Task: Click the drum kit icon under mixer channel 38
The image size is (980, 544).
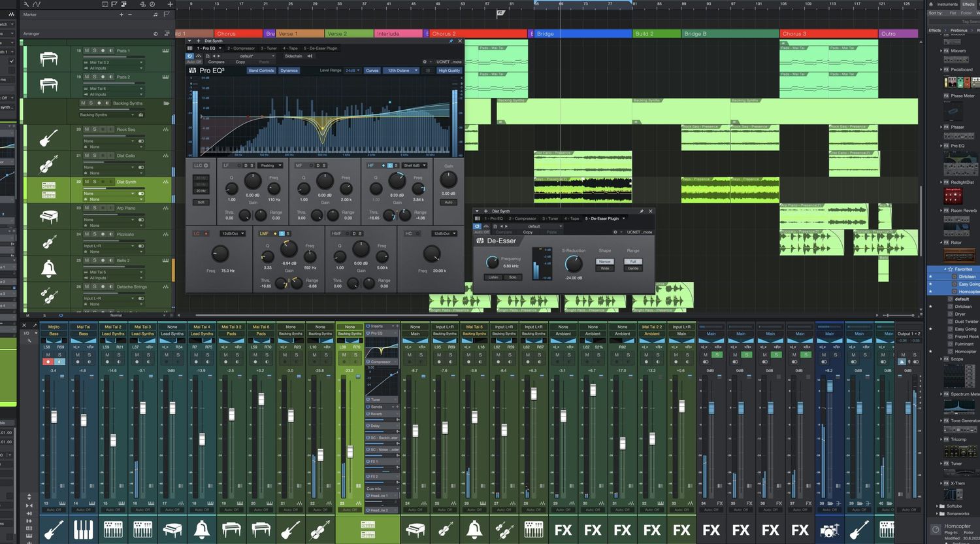Action: [830, 530]
